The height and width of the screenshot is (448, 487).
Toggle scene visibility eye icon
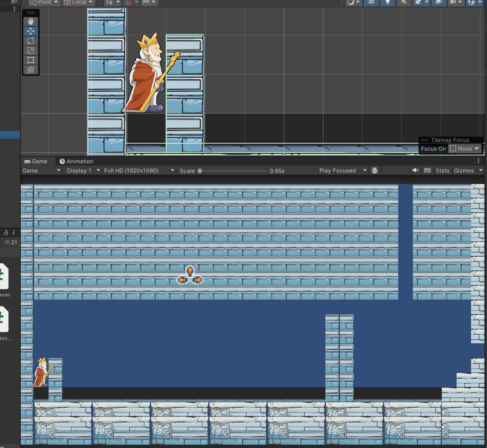438,2
